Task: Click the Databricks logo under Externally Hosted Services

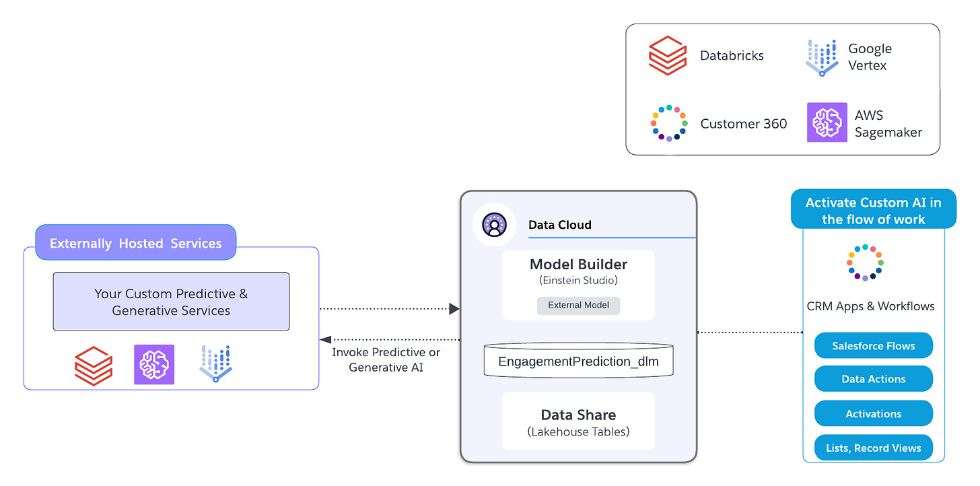Action: [x=94, y=366]
